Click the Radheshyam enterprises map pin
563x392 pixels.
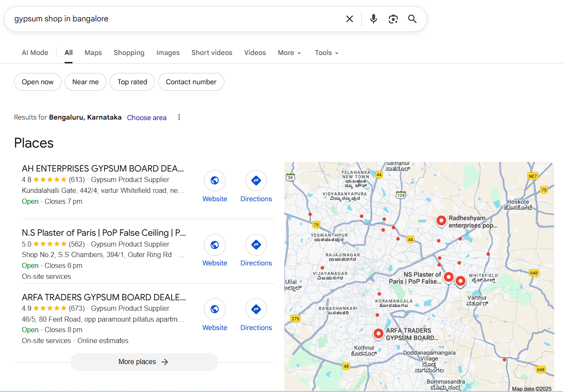(441, 221)
